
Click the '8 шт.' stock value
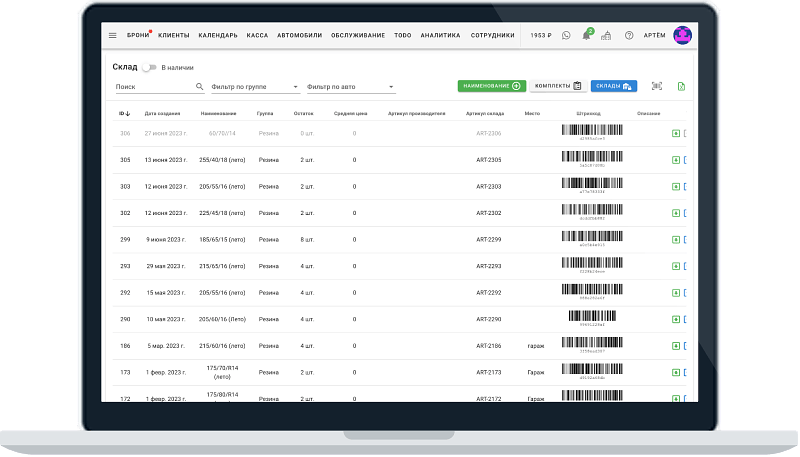307,239
